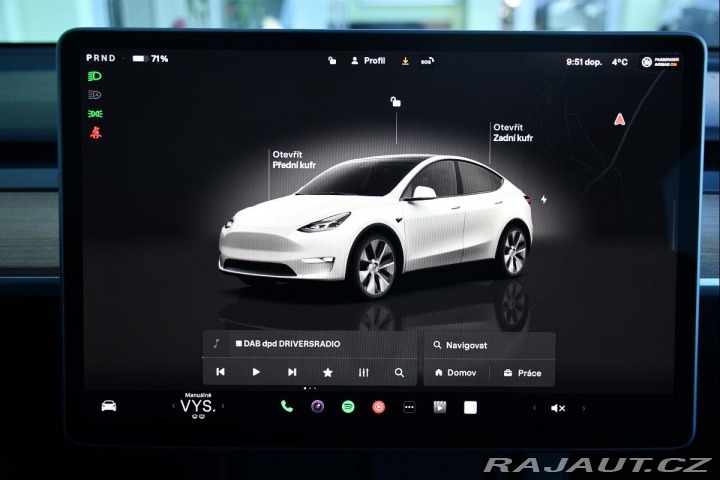Screen dimensions: 720x480
Task: Tap the low beam headlights indicator
Action: pos(95,76)
